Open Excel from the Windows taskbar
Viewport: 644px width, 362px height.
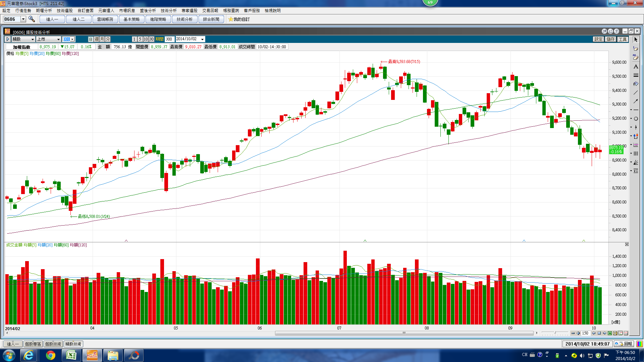[x=71, y=355]
